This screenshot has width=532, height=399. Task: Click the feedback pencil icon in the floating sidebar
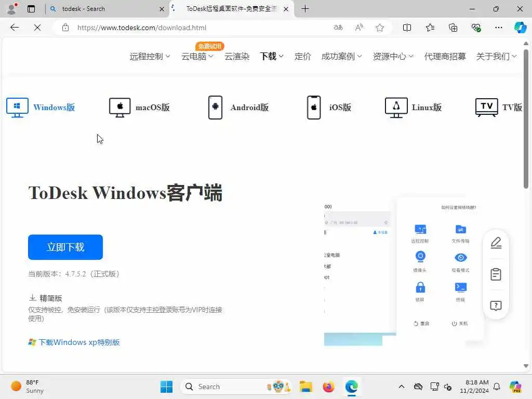tap(496, 243)
